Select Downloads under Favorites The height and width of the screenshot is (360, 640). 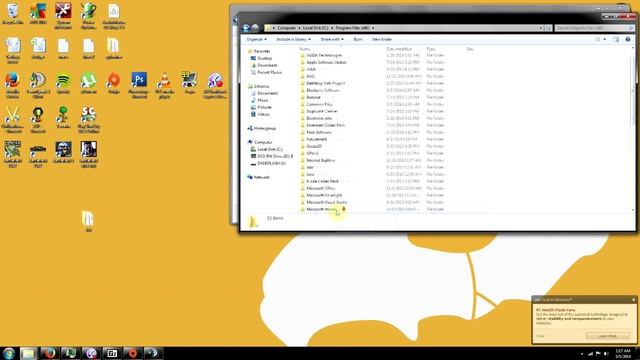267,65
